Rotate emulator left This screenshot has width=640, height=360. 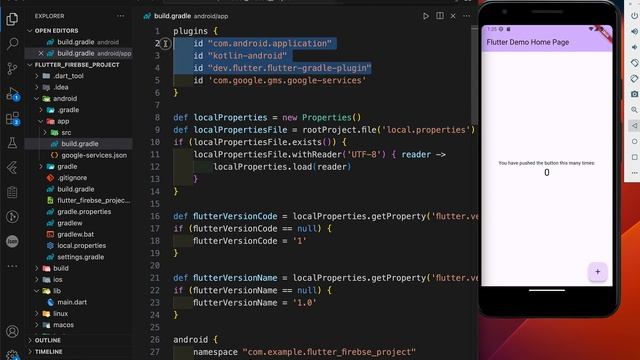click(634, 63)
